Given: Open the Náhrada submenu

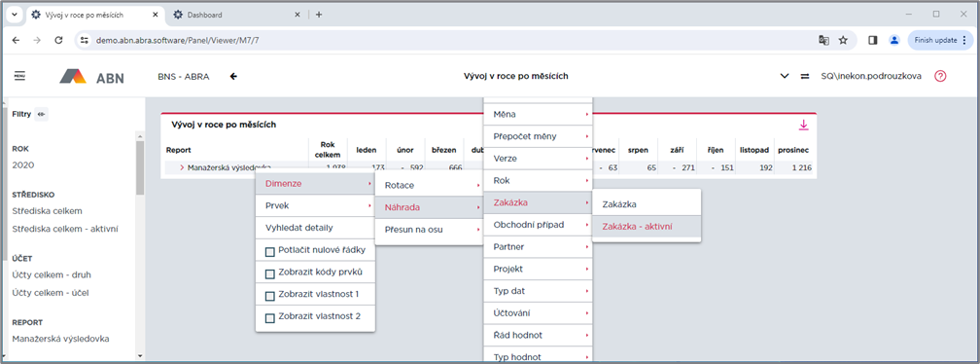Looking at the screenshot, I should pos(429,207).
